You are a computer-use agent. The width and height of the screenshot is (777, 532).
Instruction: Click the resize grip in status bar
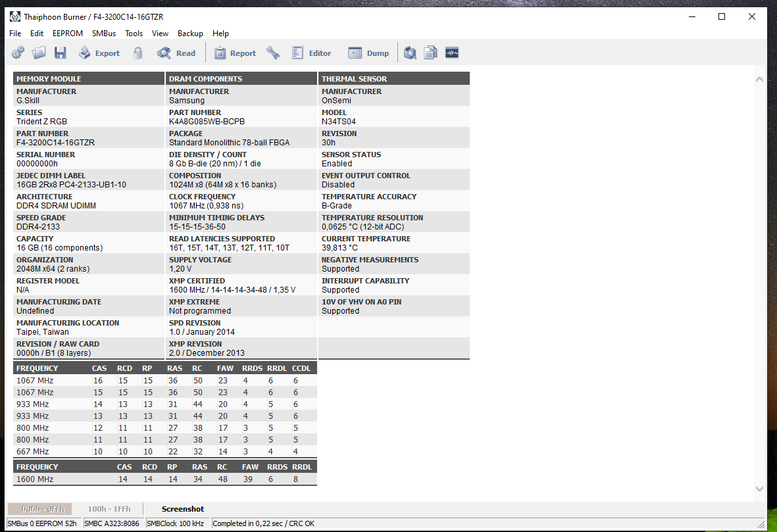[761, 523]
